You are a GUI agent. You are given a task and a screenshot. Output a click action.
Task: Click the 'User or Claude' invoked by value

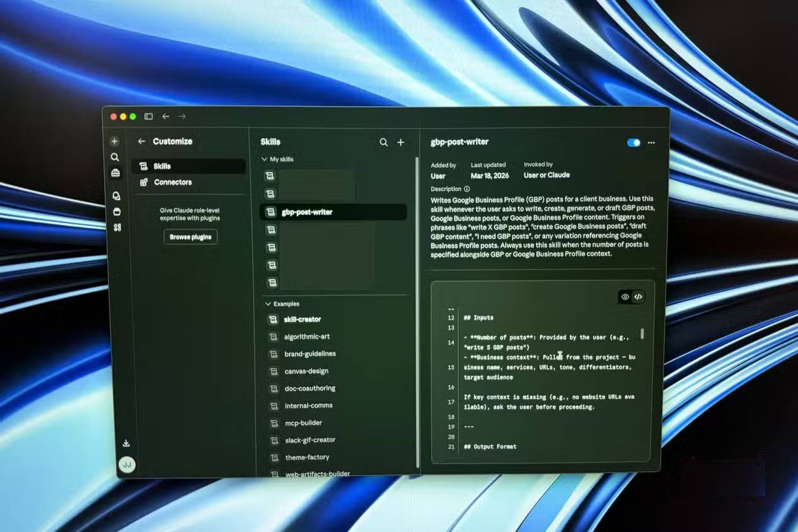pyautogui.click(x=546, y=175)
